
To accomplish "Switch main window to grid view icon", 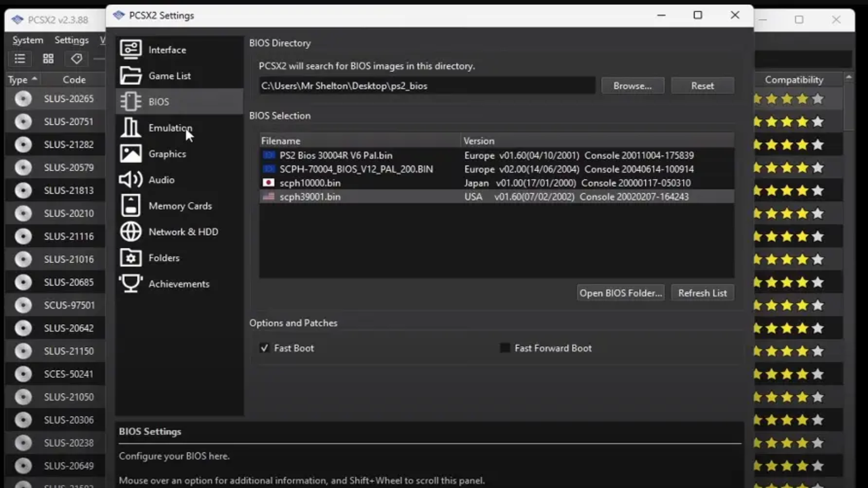I will (x=48, y=59).
